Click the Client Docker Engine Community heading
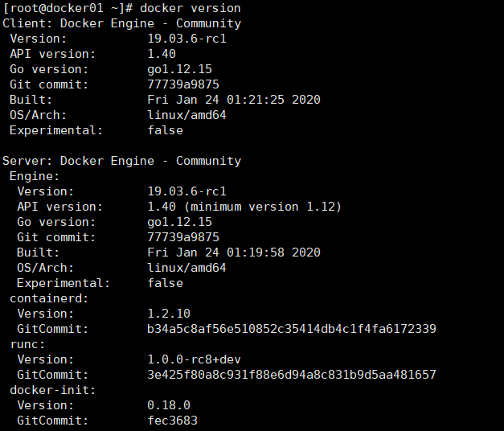Viewport: 504px width, 431px height. click(x=122, y=24)
